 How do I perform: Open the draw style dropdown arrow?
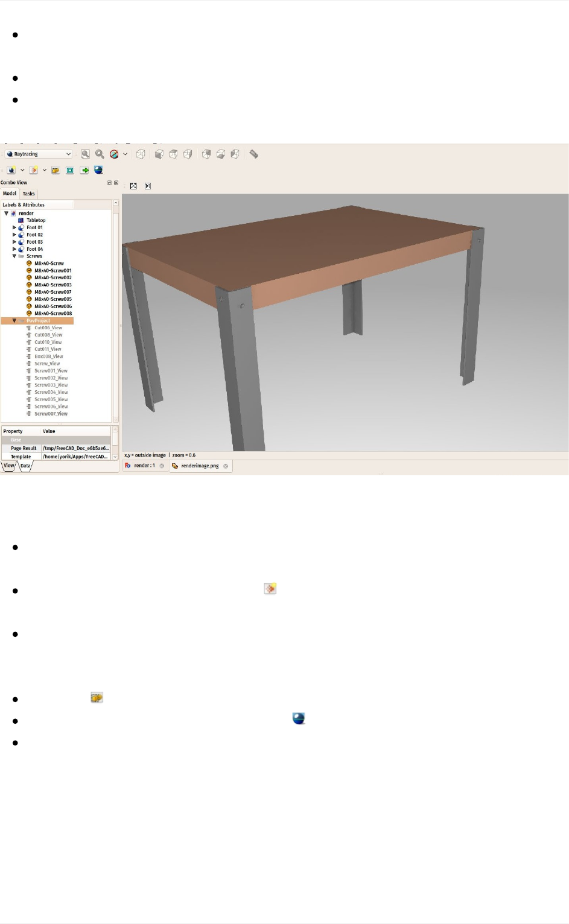[125, 154]
